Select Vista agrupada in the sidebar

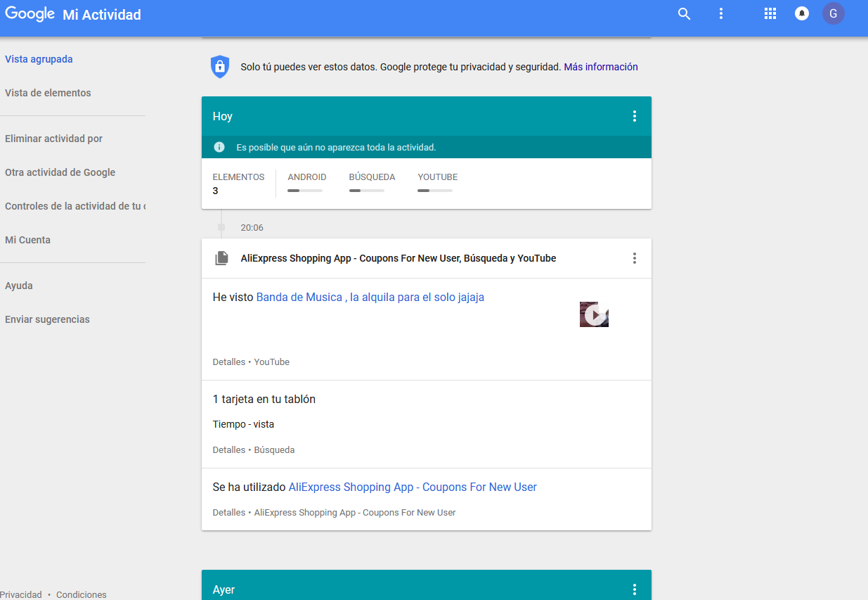click(x=39, y=59)
